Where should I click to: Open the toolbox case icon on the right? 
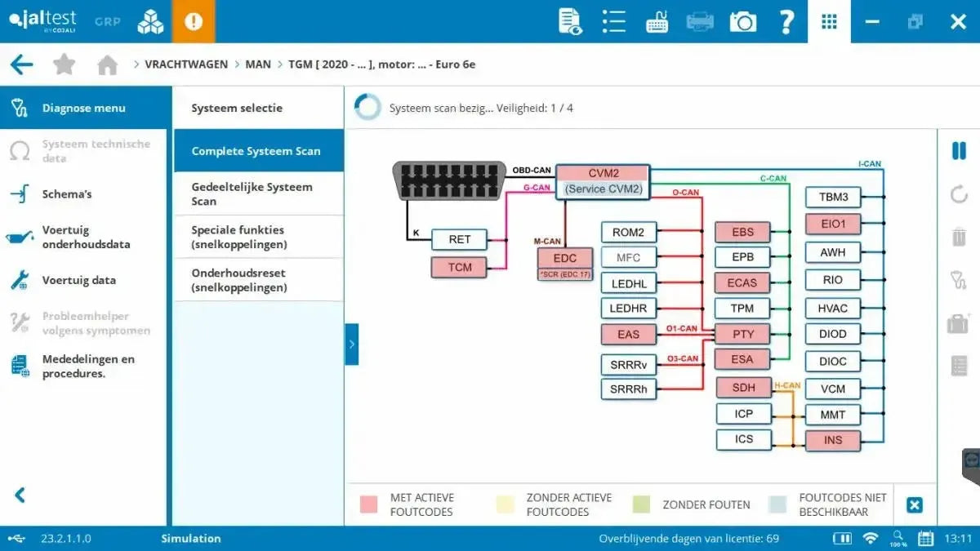point(957,323)
